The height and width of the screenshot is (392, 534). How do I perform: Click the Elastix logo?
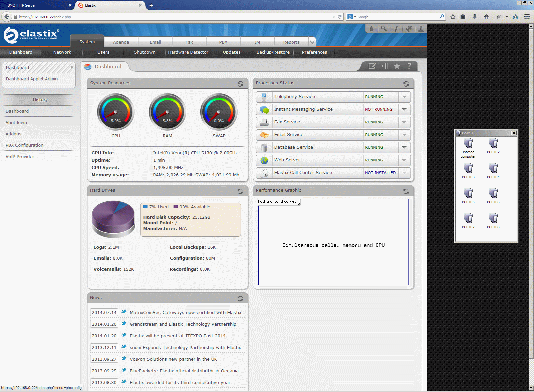click(x=31, y=35)
